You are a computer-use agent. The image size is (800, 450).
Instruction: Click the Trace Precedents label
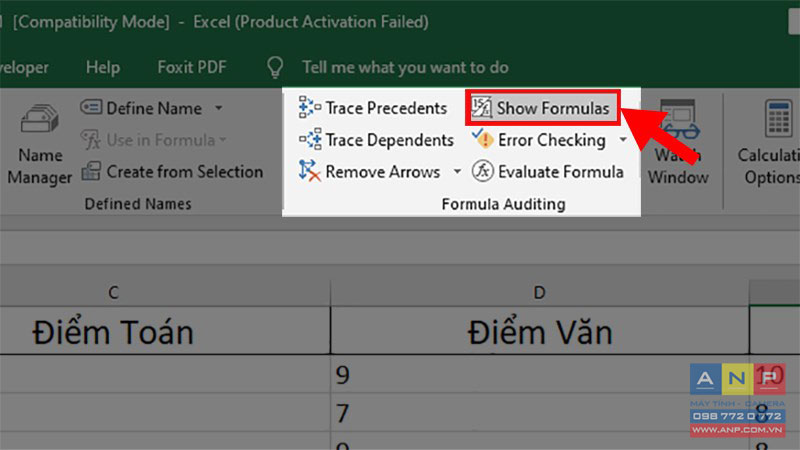pyautogui.click(x=386, y=108)
